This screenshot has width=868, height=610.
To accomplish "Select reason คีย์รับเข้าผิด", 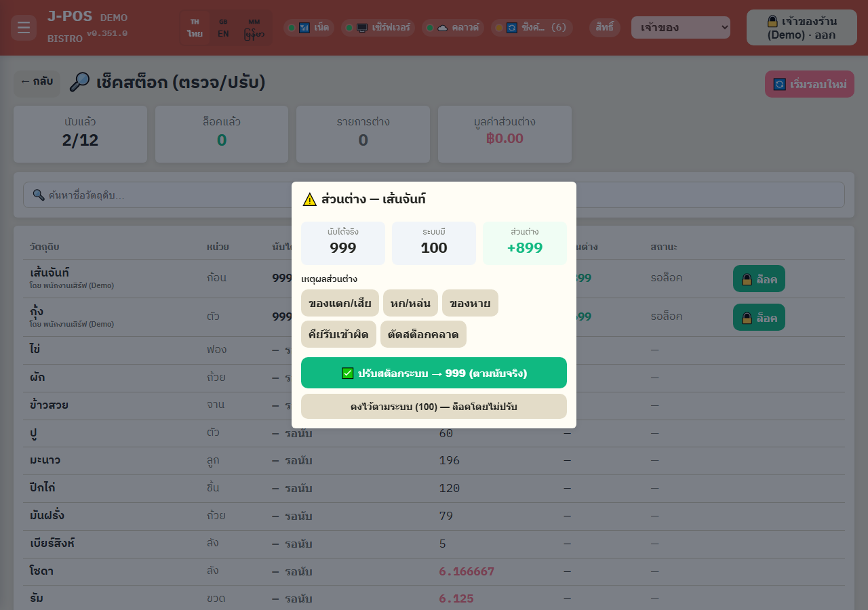I will 338,334.
